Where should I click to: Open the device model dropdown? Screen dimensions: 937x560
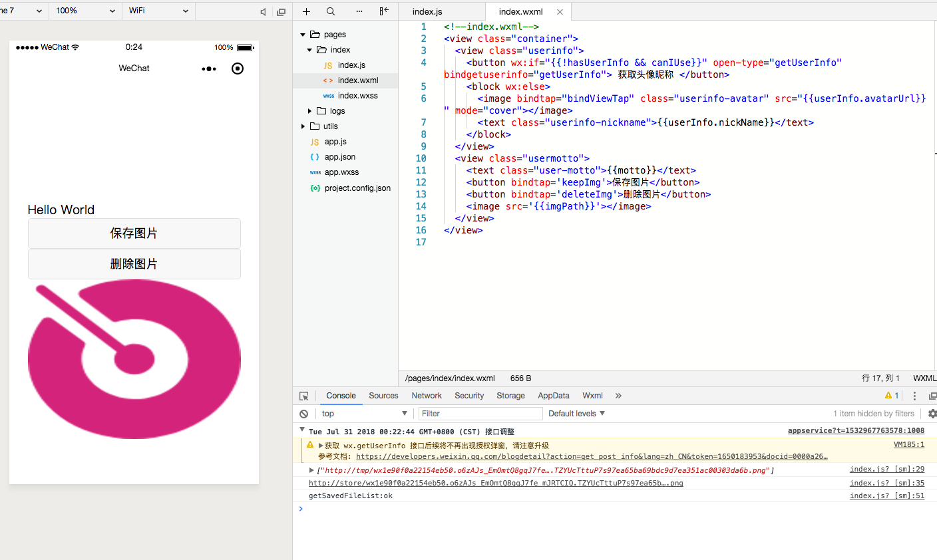coord(23,11)
